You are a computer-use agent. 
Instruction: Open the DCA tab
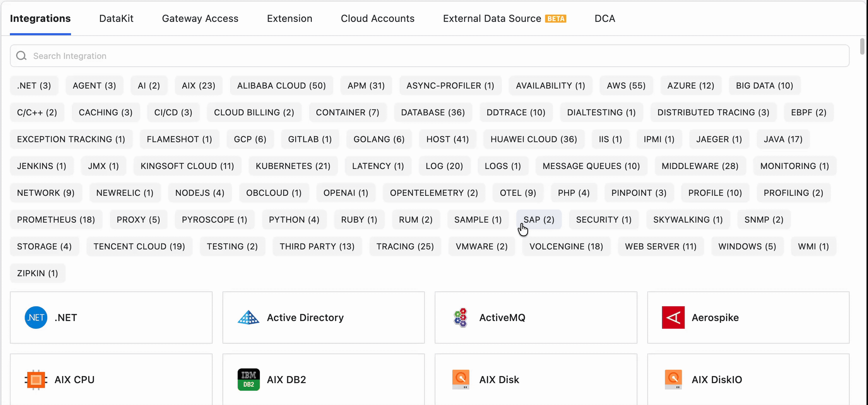pyautogui.click(x=605, y=18)
